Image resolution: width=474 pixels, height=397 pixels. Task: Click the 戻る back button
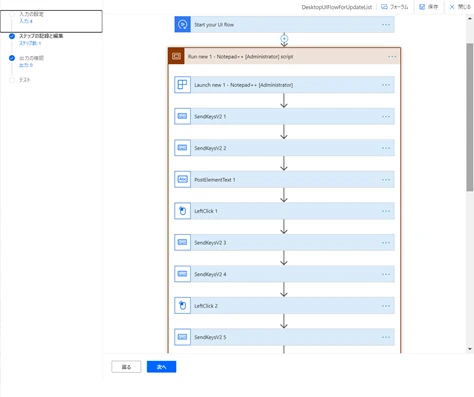(126, 367)
